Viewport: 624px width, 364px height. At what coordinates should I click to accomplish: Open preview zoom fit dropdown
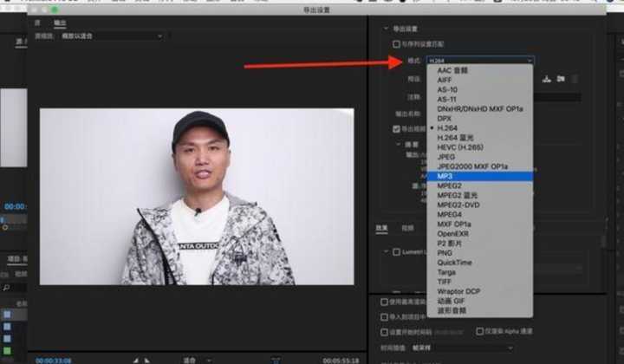pyautogui.click(x=197, y=360)
